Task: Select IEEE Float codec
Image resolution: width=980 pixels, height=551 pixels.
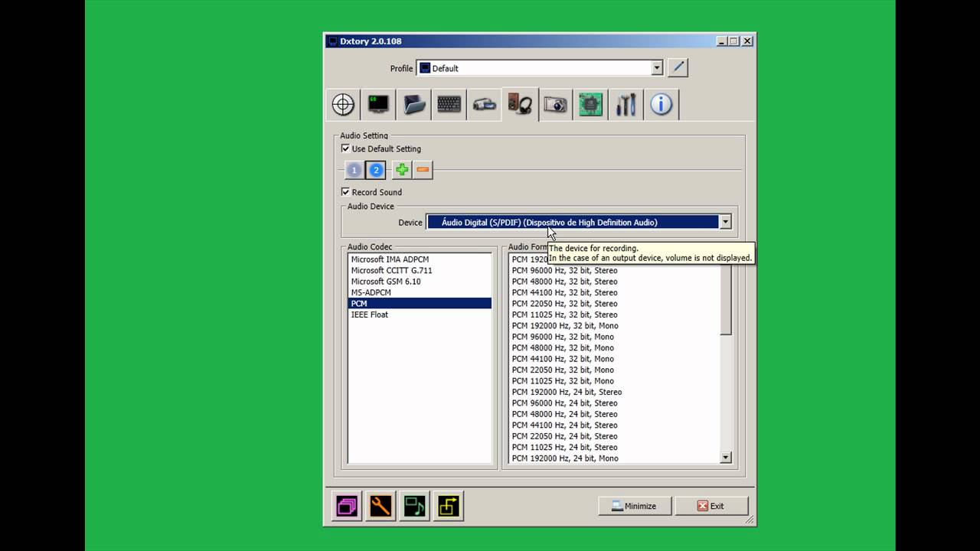Action: point(420,315)
